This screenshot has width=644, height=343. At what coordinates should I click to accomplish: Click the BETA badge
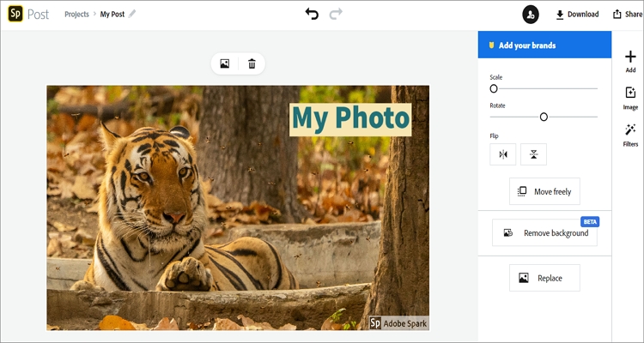point(590,221)
